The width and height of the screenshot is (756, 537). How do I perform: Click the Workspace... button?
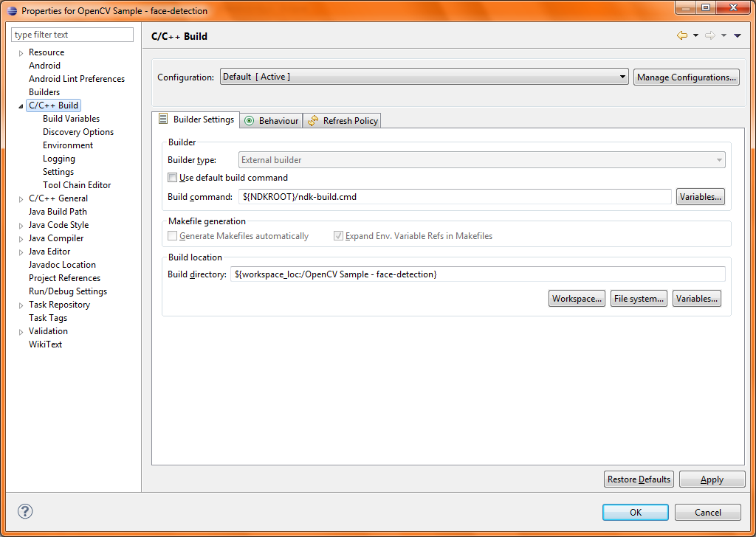[577, 299]
